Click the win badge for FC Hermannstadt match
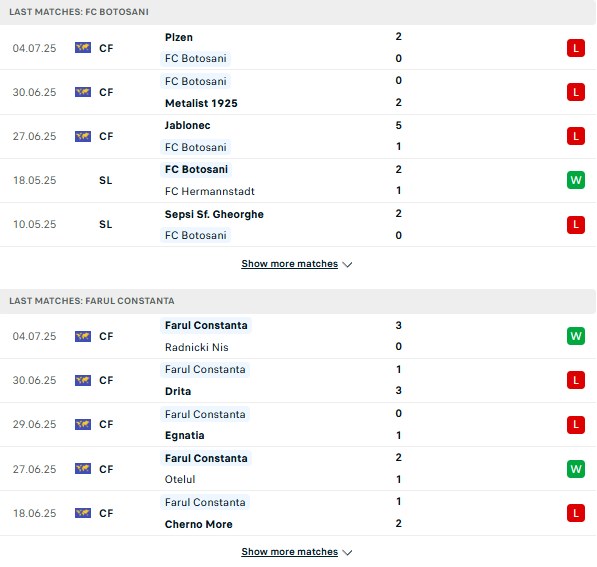Image resolution: width=597 pixels, height=567 pixels. [575, 180]
